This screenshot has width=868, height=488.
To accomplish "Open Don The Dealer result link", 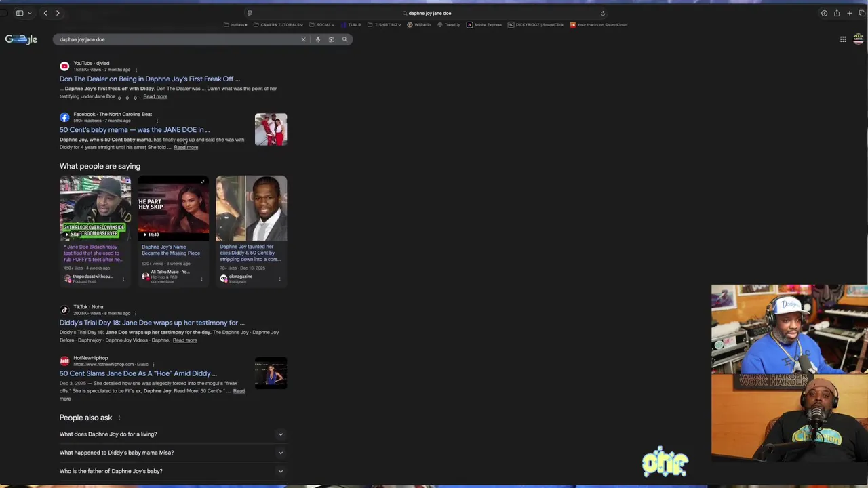I will (x=150, y=79).
